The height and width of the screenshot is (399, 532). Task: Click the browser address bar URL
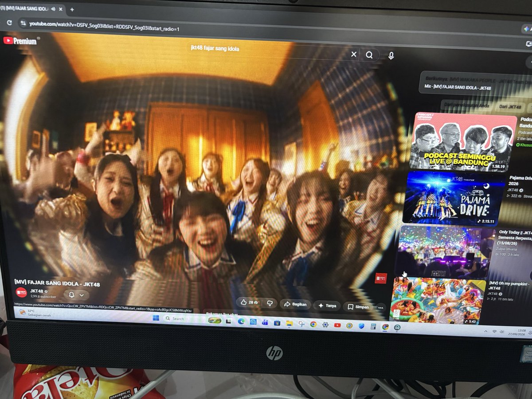[104, 27]
